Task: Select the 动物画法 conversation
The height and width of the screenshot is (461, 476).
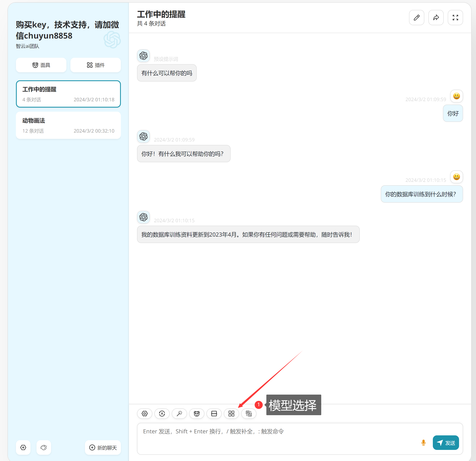Action: coord(68,125)
